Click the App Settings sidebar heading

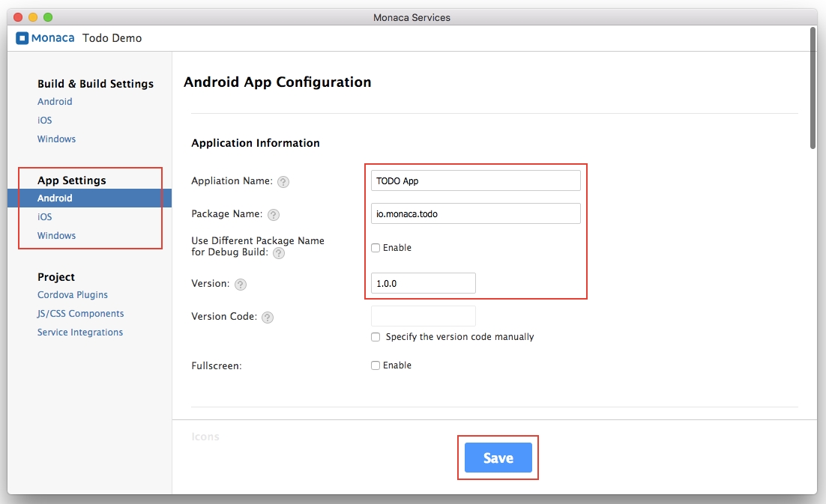72,180
